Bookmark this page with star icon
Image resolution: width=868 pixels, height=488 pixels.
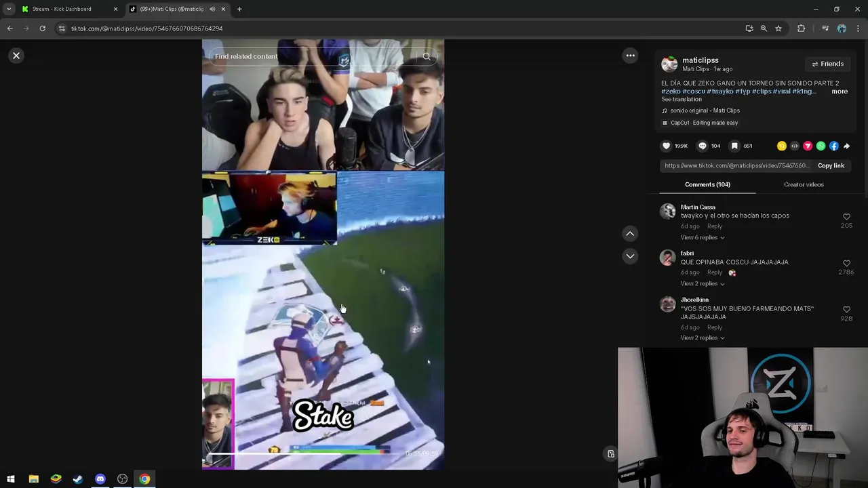click(778, 28)
